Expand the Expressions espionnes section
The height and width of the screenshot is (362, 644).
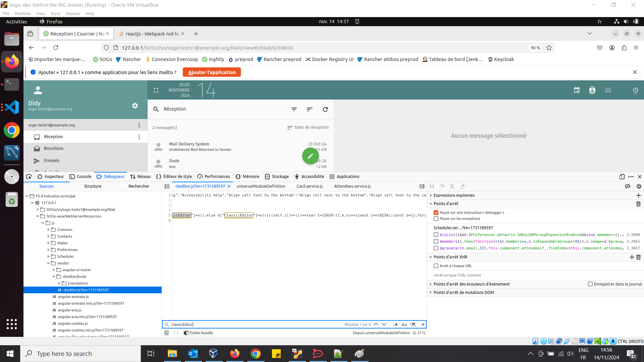[431, 195]
